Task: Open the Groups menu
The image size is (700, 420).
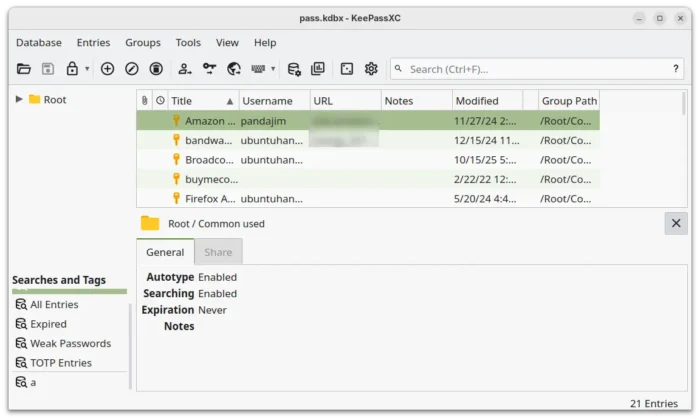Action: [x=143, y=43]
